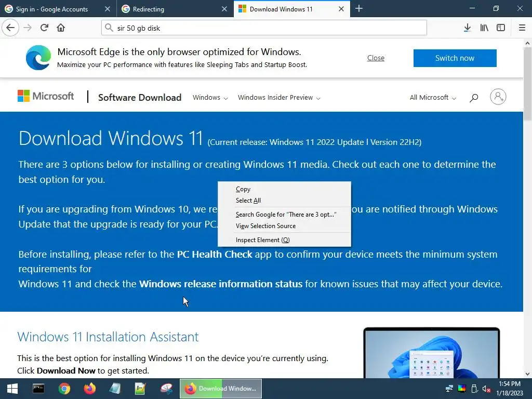Open a new browser tab

(359, 9)
